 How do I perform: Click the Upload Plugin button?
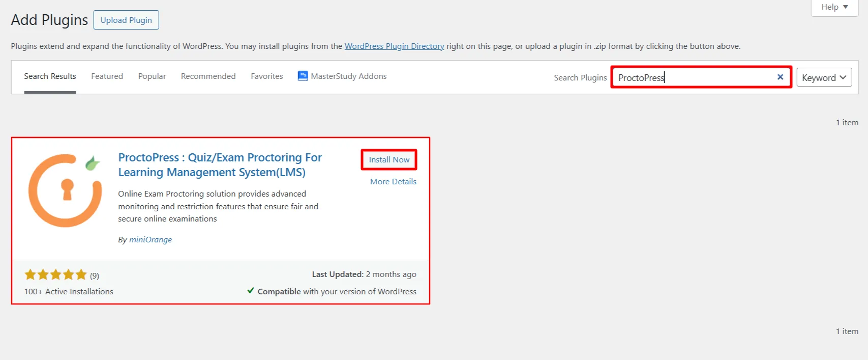pyautogui.click(x=126, y=20)
